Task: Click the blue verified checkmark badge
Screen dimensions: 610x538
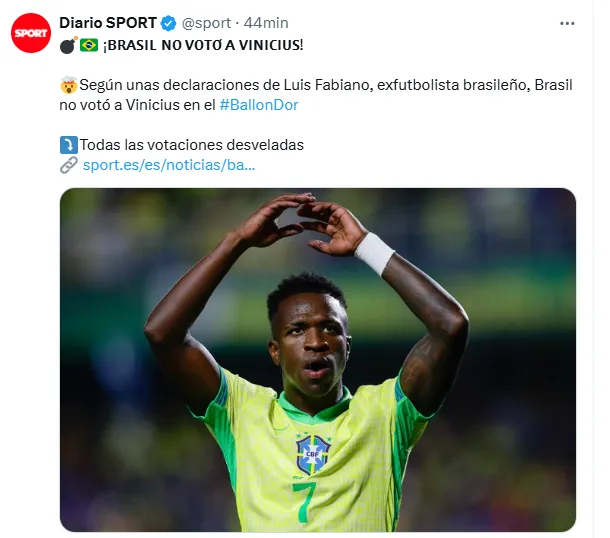Action: (x=168, y=23)
